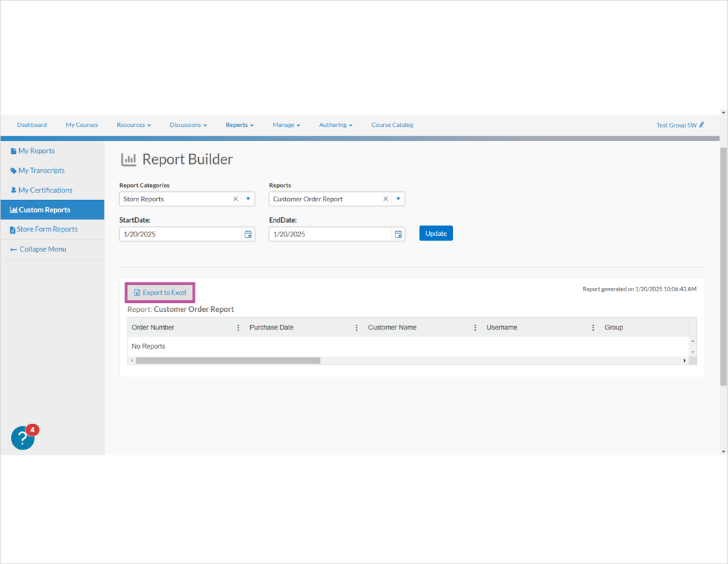This screenshot has height=564, width=728.
Task: Click Export to Excel
Action: coord(160,293)
